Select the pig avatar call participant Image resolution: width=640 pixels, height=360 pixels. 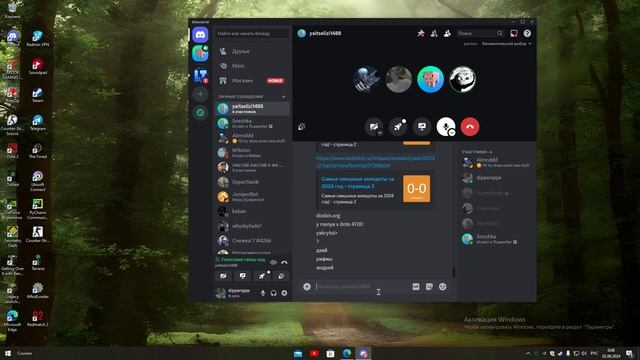point(431,80)
